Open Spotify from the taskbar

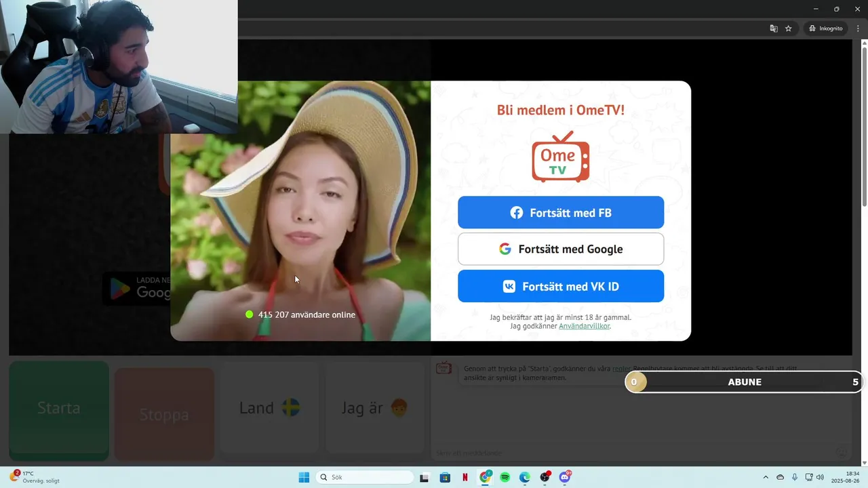point(505,477)
